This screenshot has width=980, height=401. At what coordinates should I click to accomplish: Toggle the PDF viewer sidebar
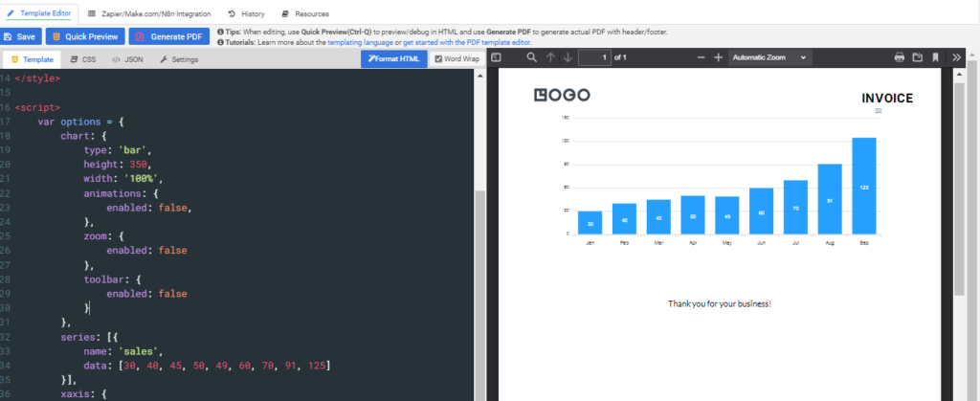pyautogui.click(x=497, y=57)
